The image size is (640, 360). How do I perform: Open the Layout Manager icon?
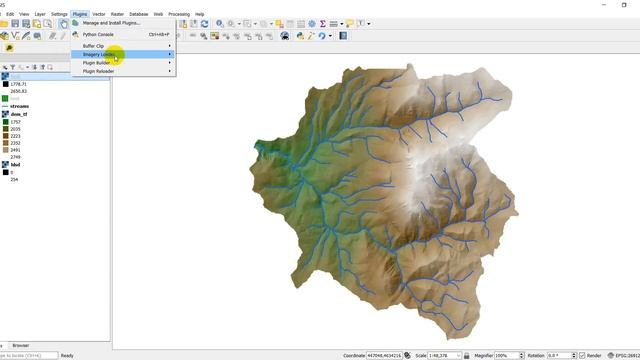(x=48, y=24)
